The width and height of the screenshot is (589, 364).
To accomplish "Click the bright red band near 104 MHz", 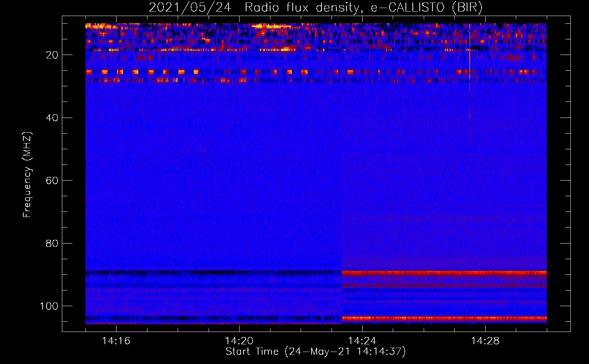I will click(x=444, y=318).
